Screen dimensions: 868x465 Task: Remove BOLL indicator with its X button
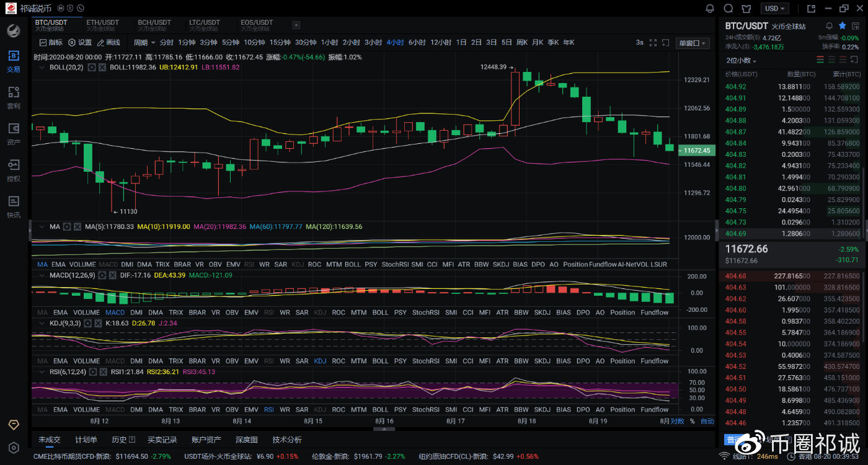coord(103,68)
